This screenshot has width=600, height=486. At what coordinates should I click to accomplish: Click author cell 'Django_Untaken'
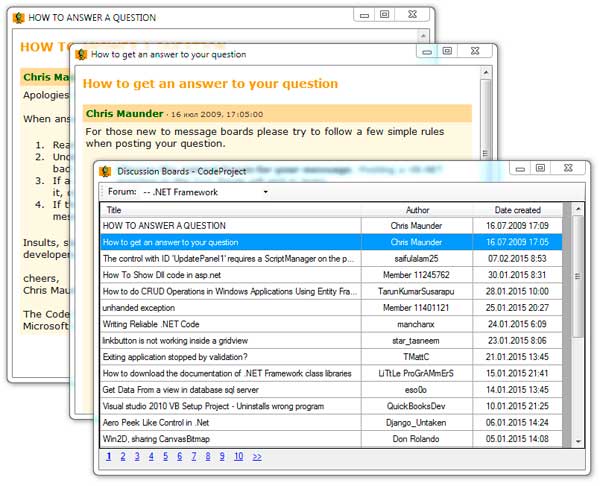coord(416,423)
